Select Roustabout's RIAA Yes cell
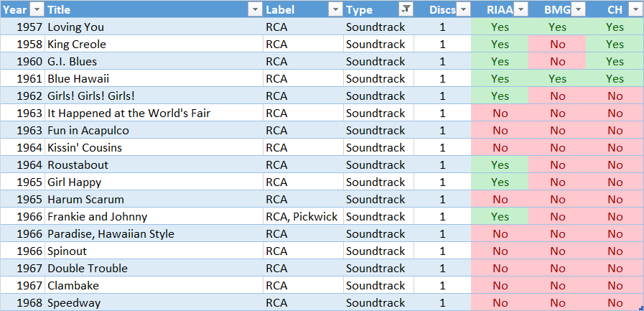 pos(500,164)
